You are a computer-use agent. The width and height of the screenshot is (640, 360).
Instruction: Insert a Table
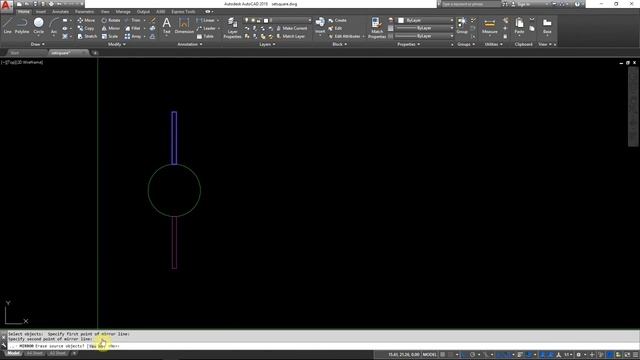point(205,36)
